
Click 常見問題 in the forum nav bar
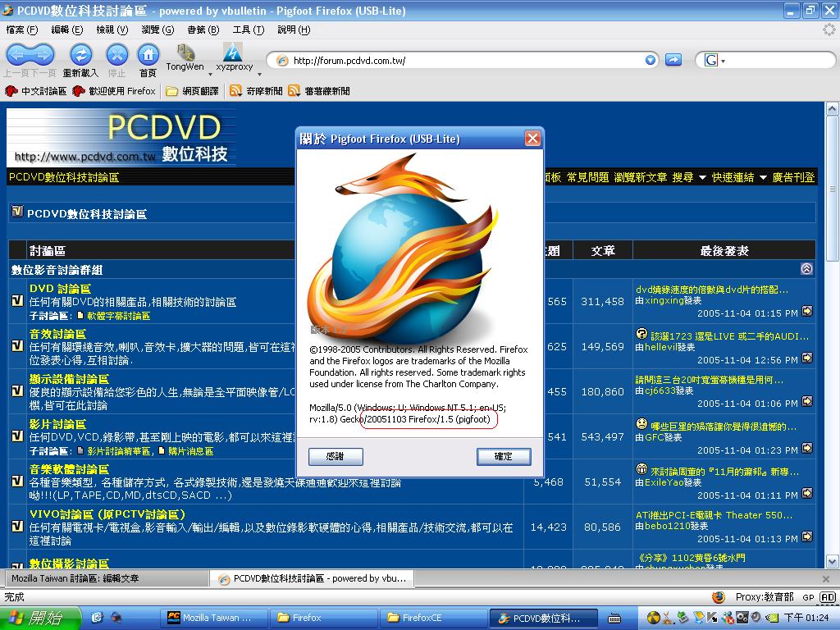[587, 177]
